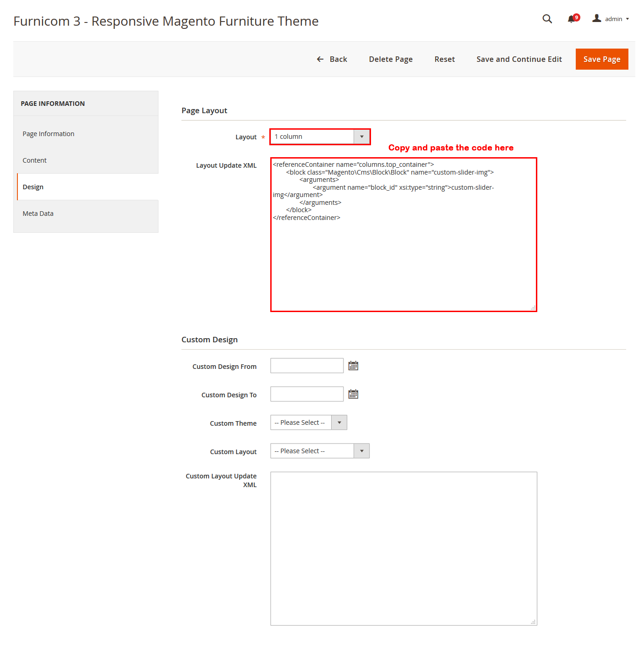Viewport: 644px width, 664px height.
Task: Click the Back arrow button
Action: [332, 59]
